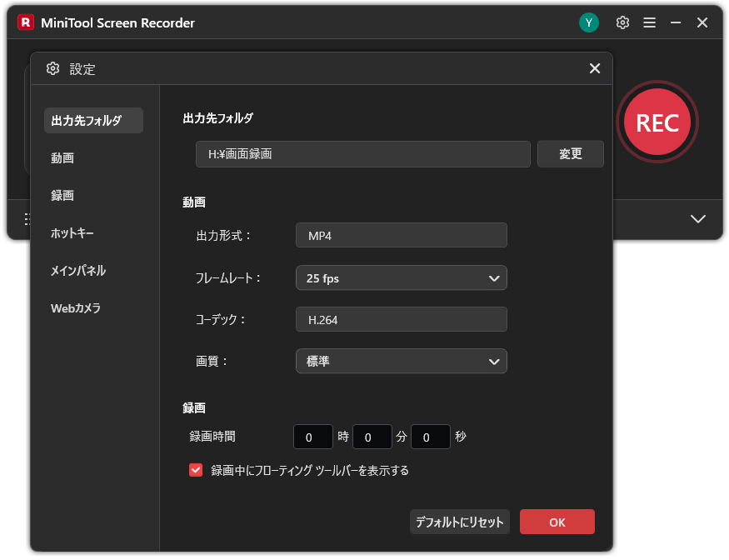Screen dimensions: 729x560
Task: Click the 録画 section heading in content
Action: click(x=194, y=407)
